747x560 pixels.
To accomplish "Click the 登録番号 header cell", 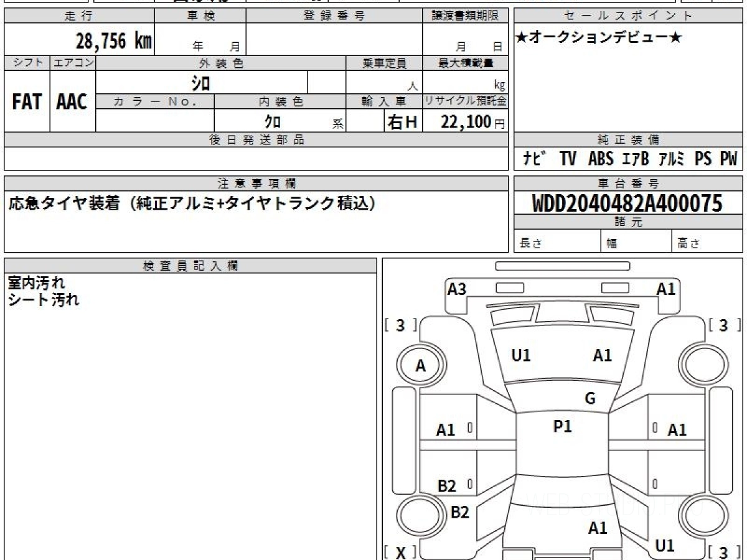I will pyautogui.click(x=334, y=16).
